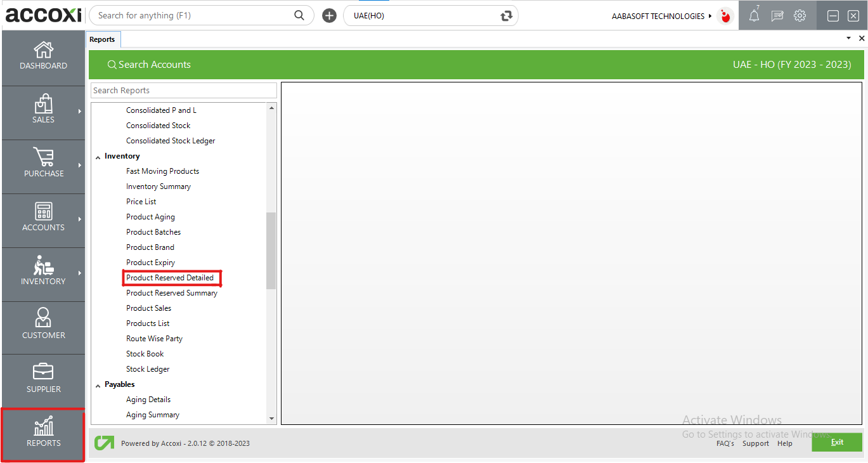Click the Exit button
The image size is (868, 463).
point(837,442)
